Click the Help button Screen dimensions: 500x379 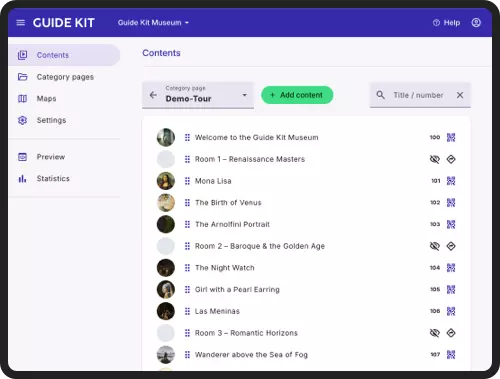(x=446, y=23)
